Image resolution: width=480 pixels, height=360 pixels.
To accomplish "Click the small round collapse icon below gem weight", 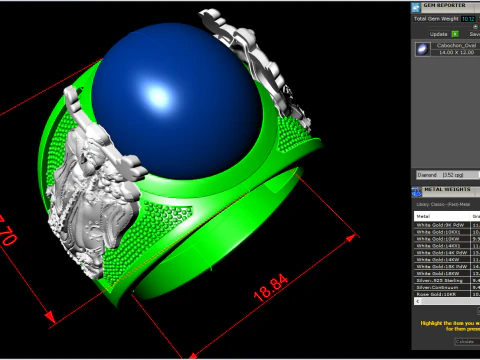I will click(x=475, y=27).
